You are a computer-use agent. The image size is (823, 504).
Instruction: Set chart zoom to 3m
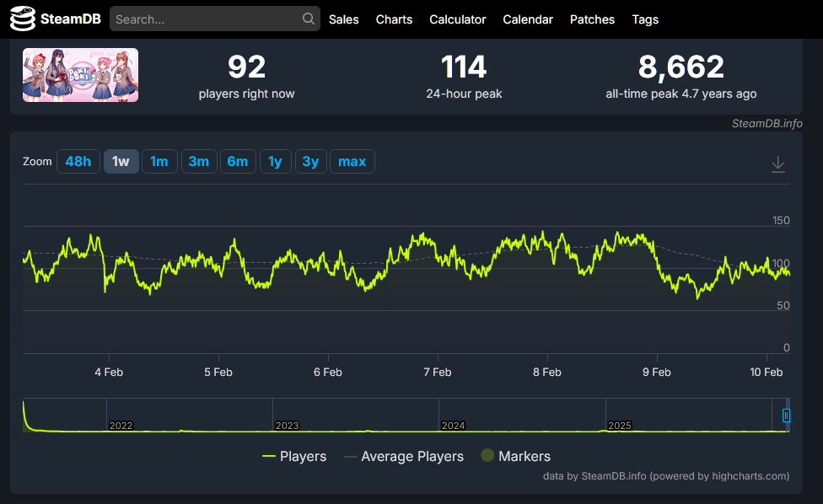pyautogui.click(x=199, y=162)
